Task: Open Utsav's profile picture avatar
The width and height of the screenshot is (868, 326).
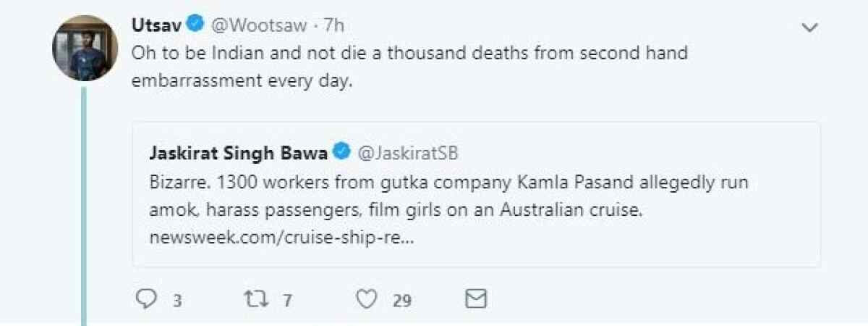Action: [85, 47]
